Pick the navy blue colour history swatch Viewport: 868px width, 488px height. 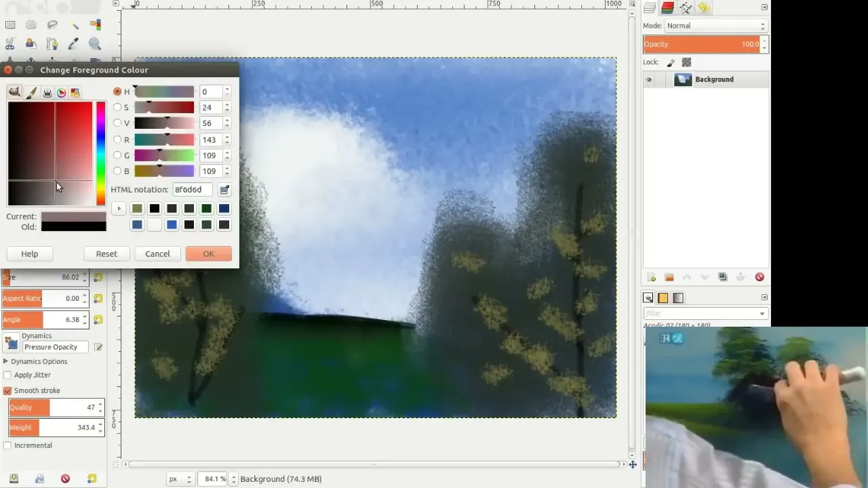pos(224,209)
